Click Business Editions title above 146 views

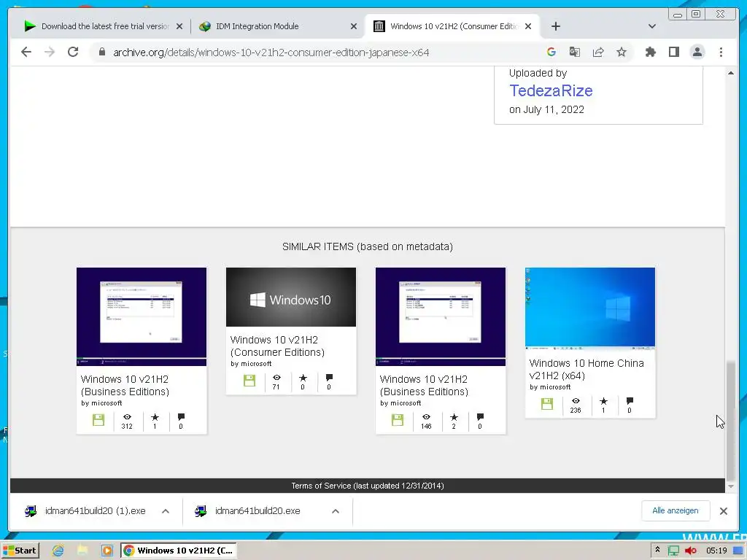coord(424,386)
